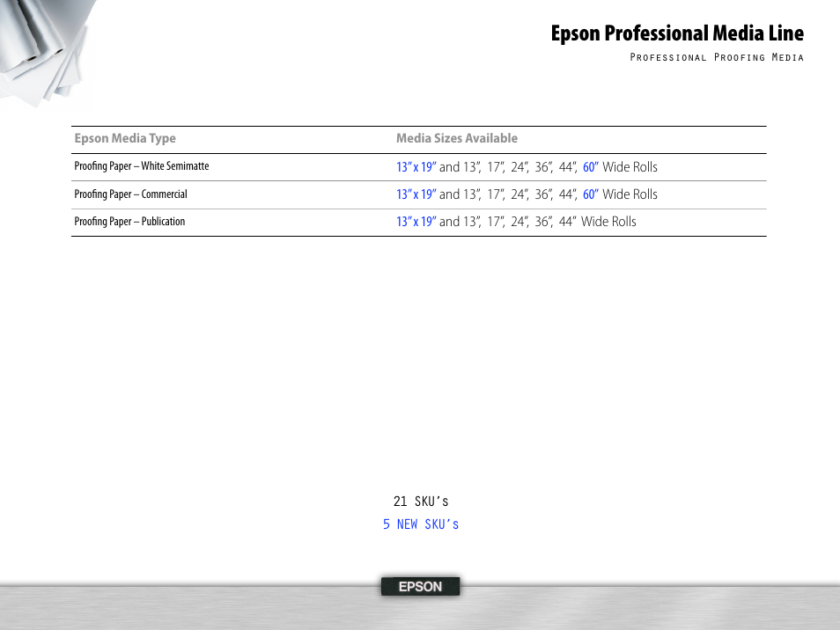Click 'Wide Rolls' in Commercial row

pyautogui.click(x=630, y=194)
